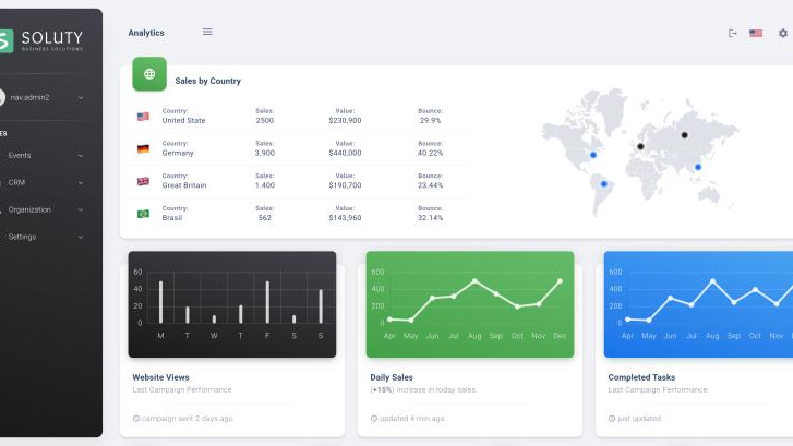Click the black map marker over Russia
793x446 pixels.
[684, 135]
